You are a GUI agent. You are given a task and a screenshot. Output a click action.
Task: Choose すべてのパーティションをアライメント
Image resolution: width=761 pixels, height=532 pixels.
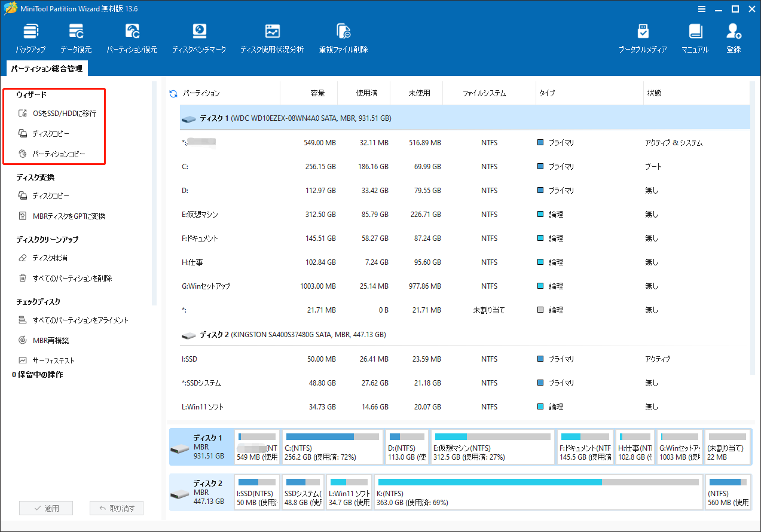73,320
